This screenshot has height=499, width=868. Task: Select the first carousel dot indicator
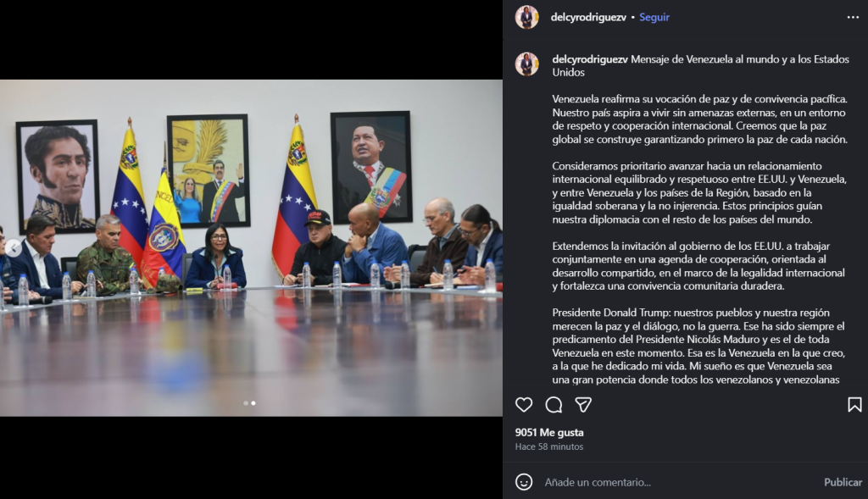pyautogui.click(x=246, y=402)
